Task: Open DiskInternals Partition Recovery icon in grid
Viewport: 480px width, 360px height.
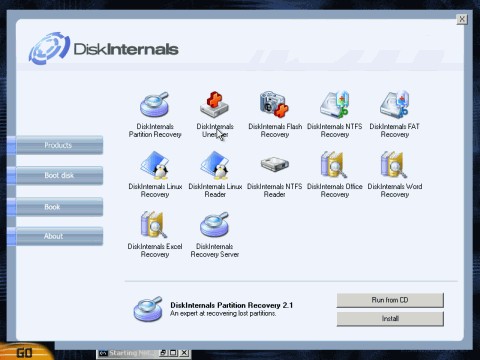Action: tap(154, 104)
